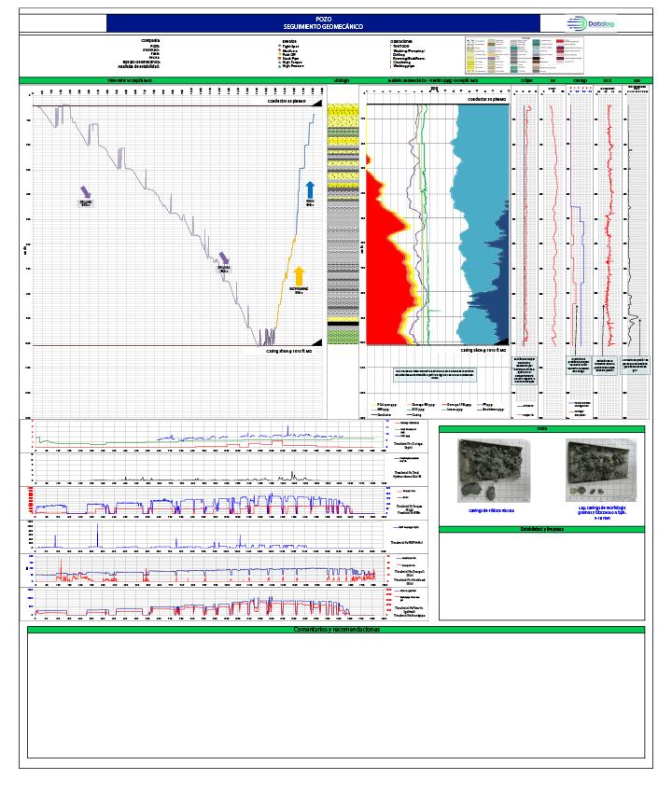
Task: Click the right photo's blue caption
Action: 602,512
